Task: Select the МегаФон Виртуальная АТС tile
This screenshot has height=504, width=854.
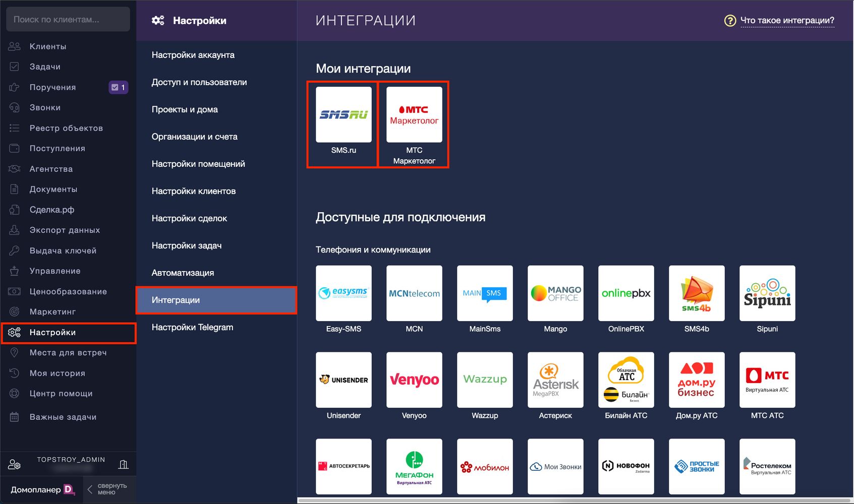Action: (414, 467)
